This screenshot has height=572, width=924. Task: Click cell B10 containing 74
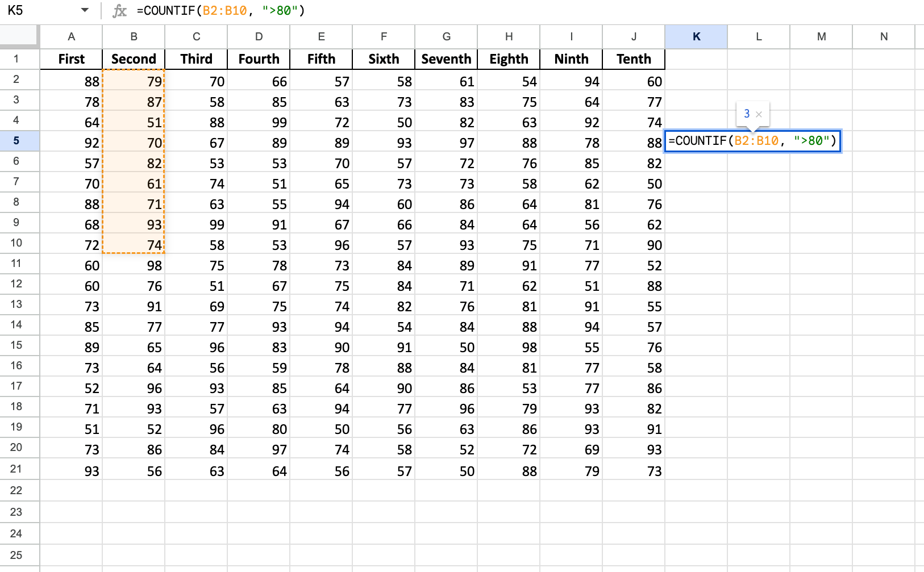(x=134, y=244)
